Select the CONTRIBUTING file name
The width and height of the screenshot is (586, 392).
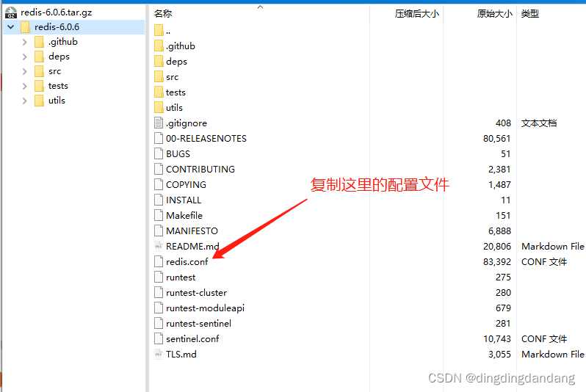pyautogui.click(x=200, y=170)
